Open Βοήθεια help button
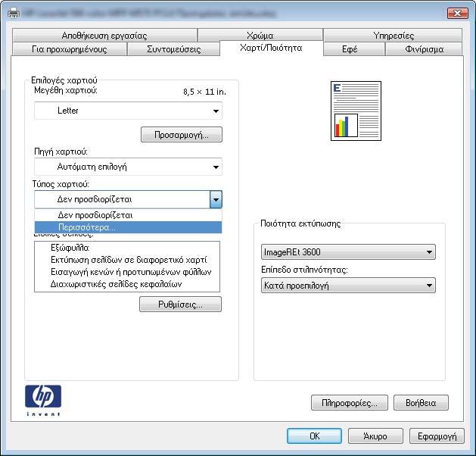Screen dimensions: 476x456 (421, 403)
